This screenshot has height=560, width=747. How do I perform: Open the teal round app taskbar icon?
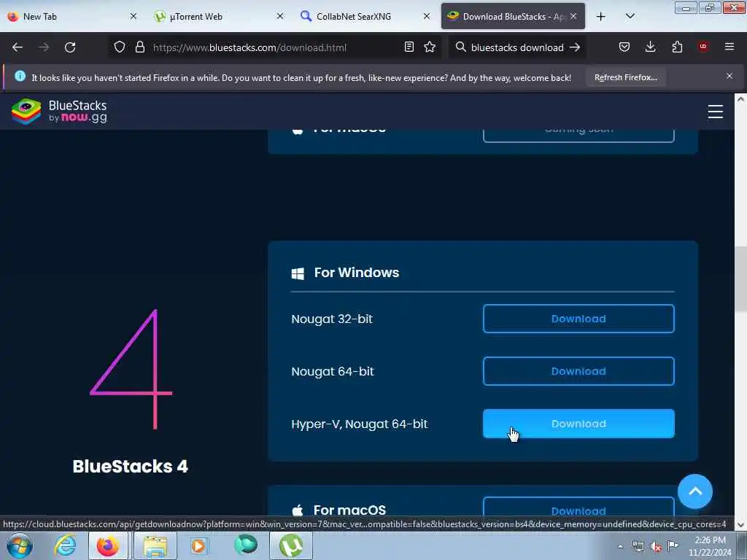[x=246, y=545]
